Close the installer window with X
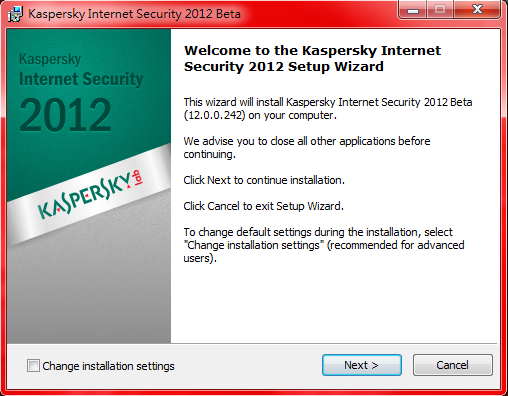This screenshot has height=396, width=508. (477, 10)
